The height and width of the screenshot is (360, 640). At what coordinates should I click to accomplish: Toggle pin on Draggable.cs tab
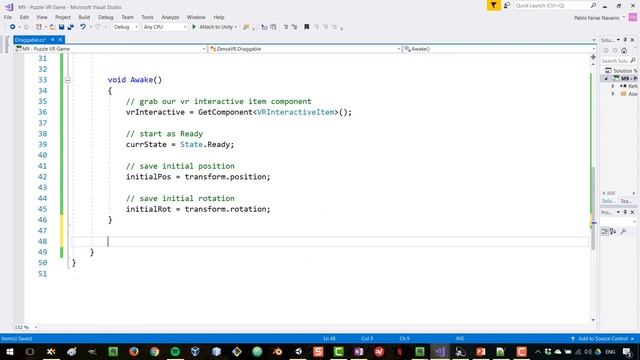(x=53, y=40)
